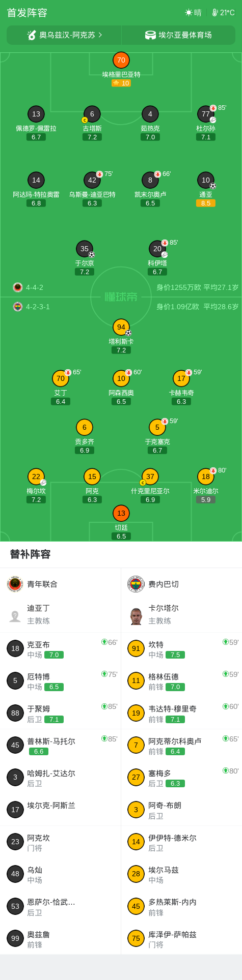This screenshot has height=980, width=242.
Task: Open substitute 坎特 number 91 entry
Action: point(181,648)
